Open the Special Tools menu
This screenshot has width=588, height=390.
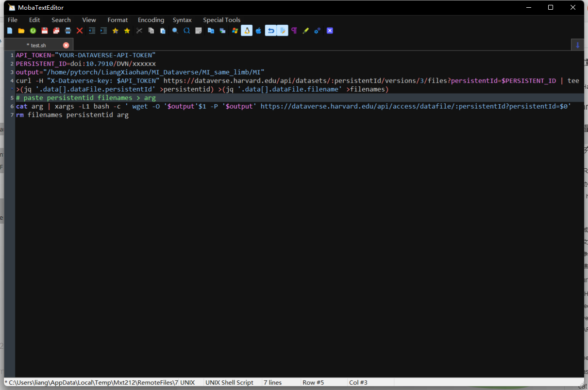221,20
